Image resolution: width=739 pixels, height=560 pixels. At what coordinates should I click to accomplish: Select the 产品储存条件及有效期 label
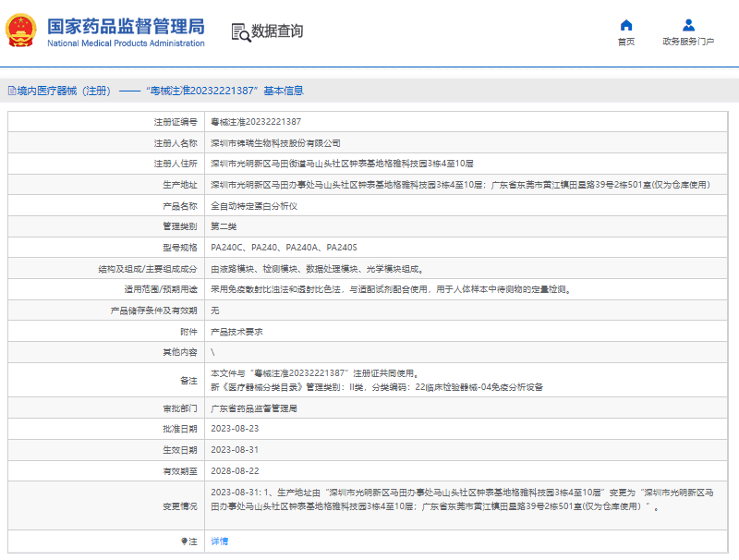coord(153,310)
